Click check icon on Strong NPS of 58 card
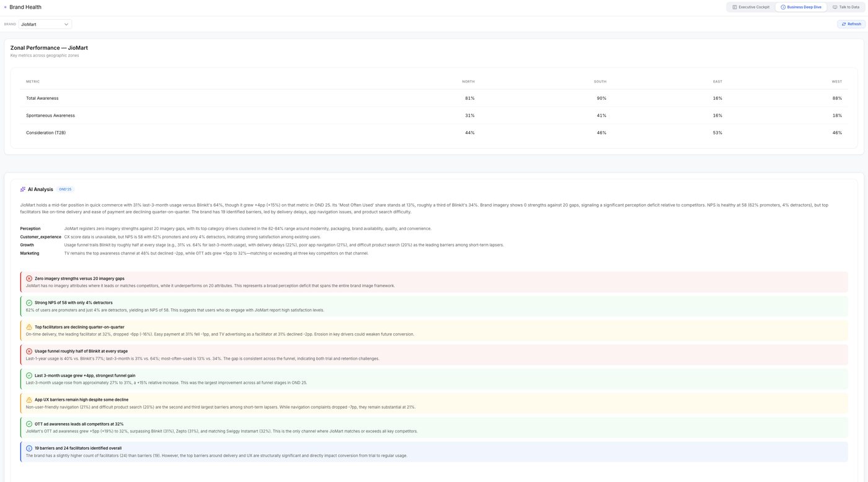Image resolution: width=868 pixels, height=482 pixels. [x=29, y=303]
